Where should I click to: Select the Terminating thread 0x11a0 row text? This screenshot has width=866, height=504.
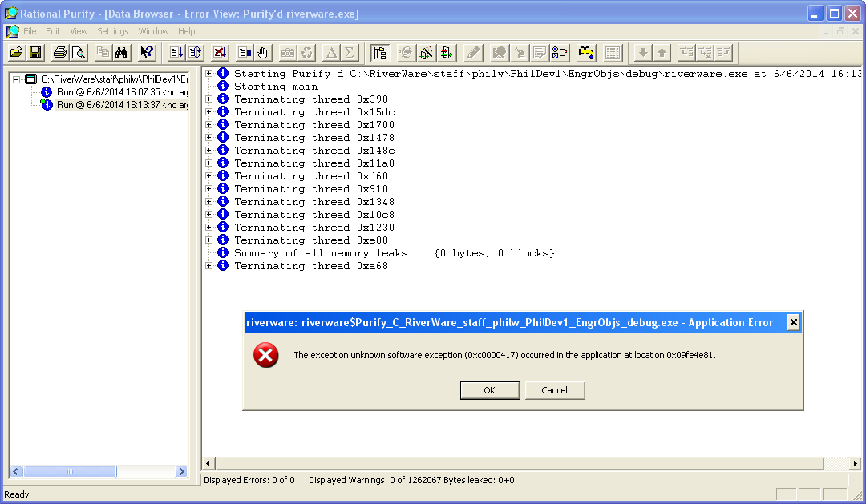coord(314,163)
